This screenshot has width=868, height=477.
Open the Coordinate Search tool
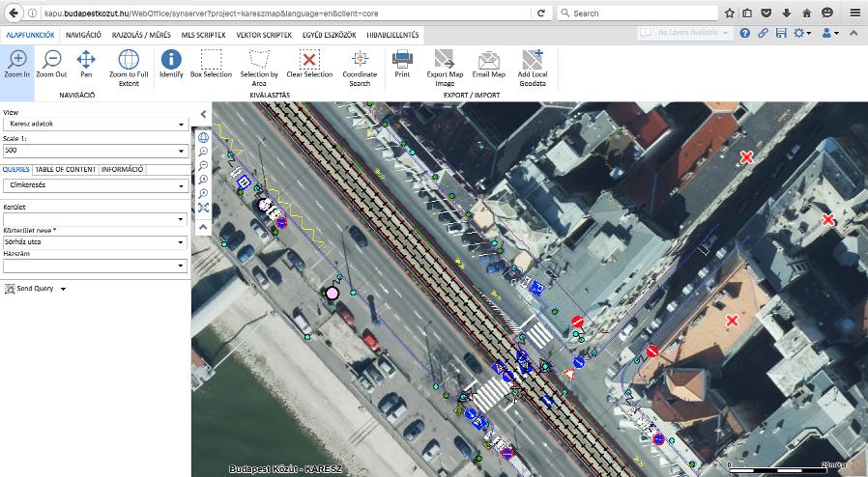(x=360, y=68)
